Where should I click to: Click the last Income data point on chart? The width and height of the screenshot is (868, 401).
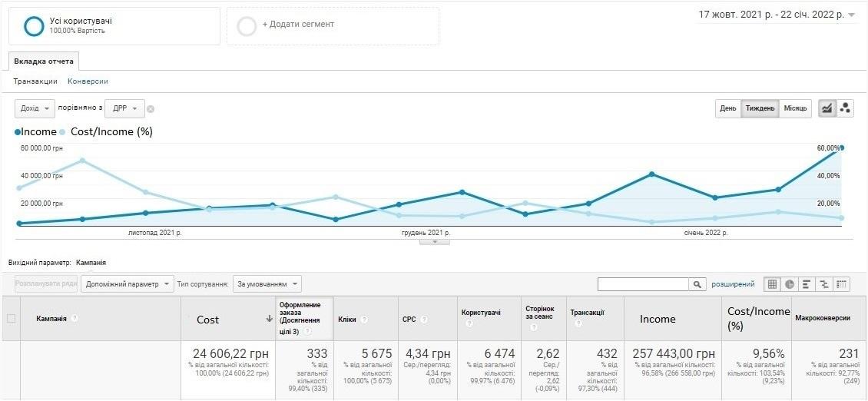[841, 148]
